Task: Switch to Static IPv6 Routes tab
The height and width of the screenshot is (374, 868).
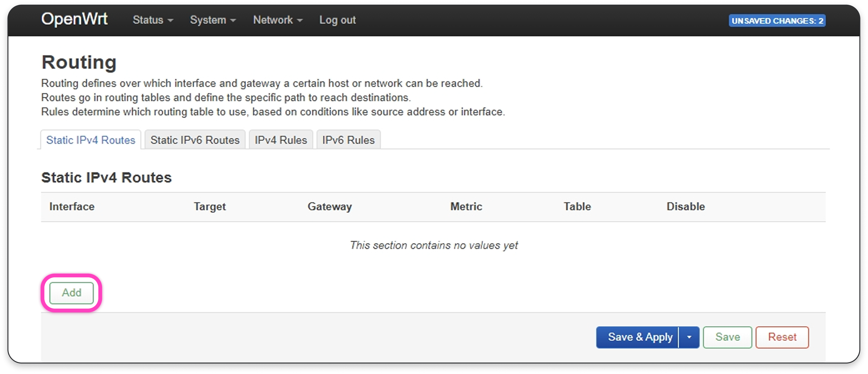Action: 195,140
